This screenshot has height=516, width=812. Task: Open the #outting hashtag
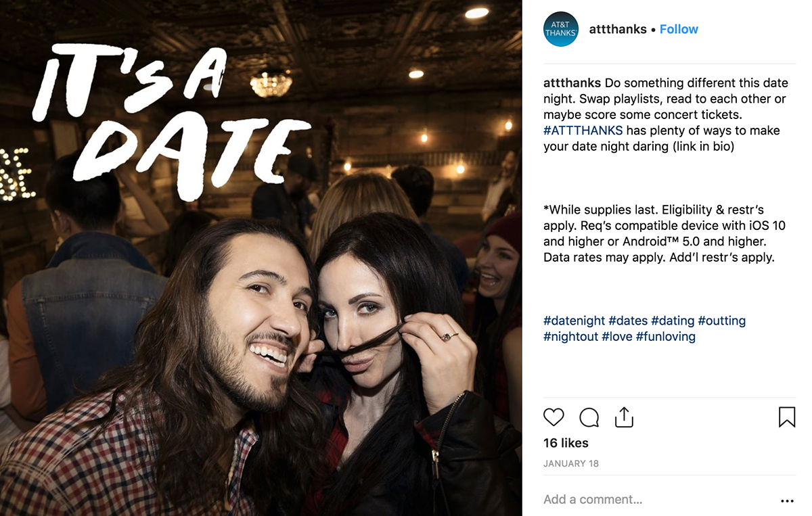coord(722,321)
